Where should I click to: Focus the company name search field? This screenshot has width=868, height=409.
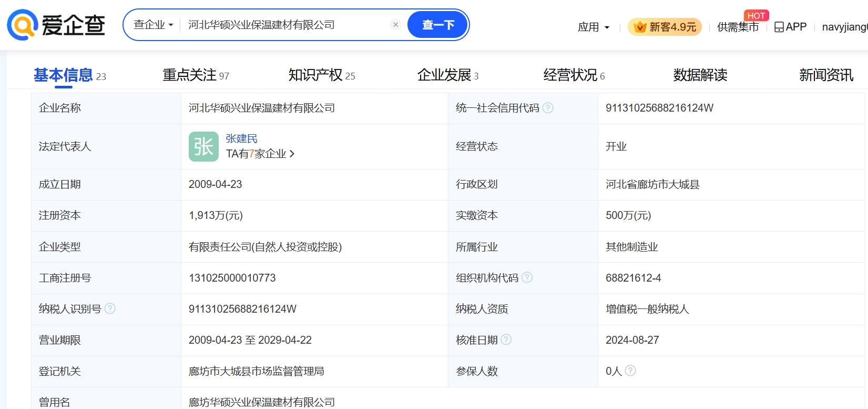tap(287, 25)
